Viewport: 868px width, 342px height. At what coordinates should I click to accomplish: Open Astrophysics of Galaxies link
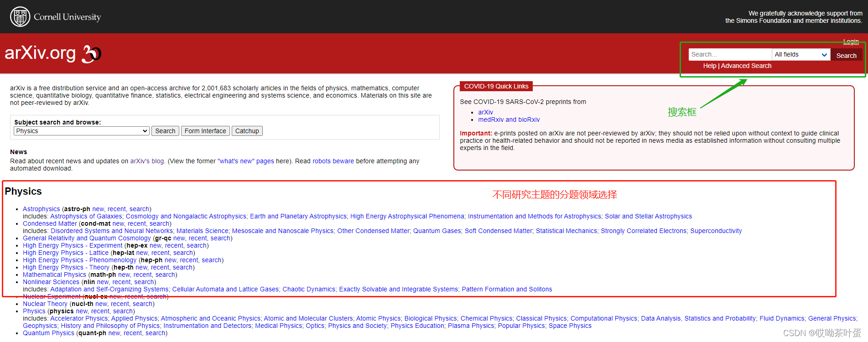click(86, 216)
